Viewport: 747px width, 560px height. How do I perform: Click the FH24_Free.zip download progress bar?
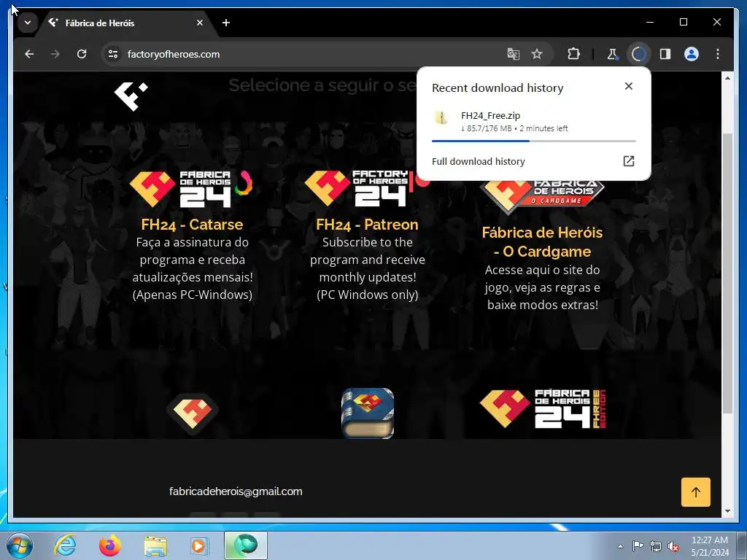(x=533, y=141)
